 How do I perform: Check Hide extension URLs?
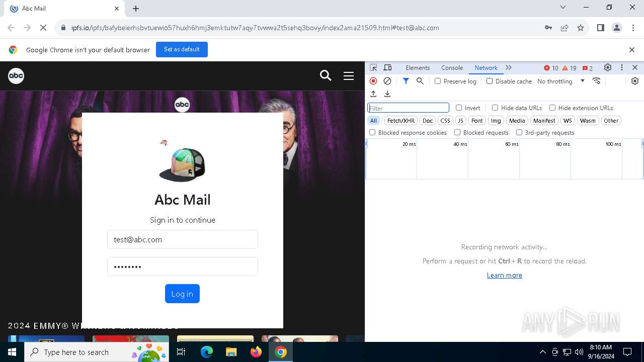pyautogui.click(x=552, y=108)
